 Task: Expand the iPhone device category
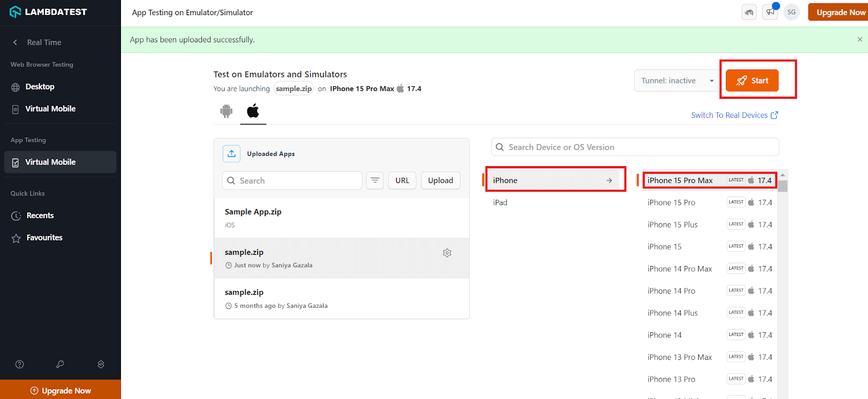pos(553,180)
